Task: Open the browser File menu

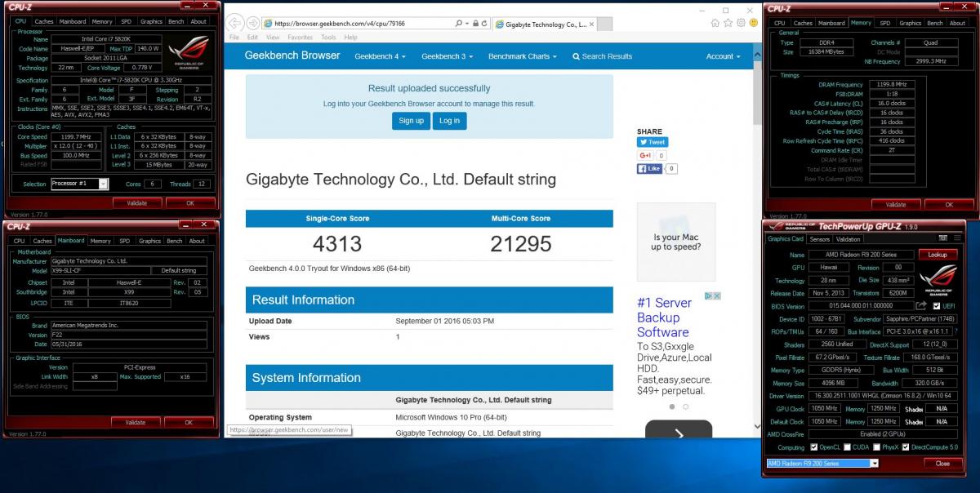Action: 234,38
